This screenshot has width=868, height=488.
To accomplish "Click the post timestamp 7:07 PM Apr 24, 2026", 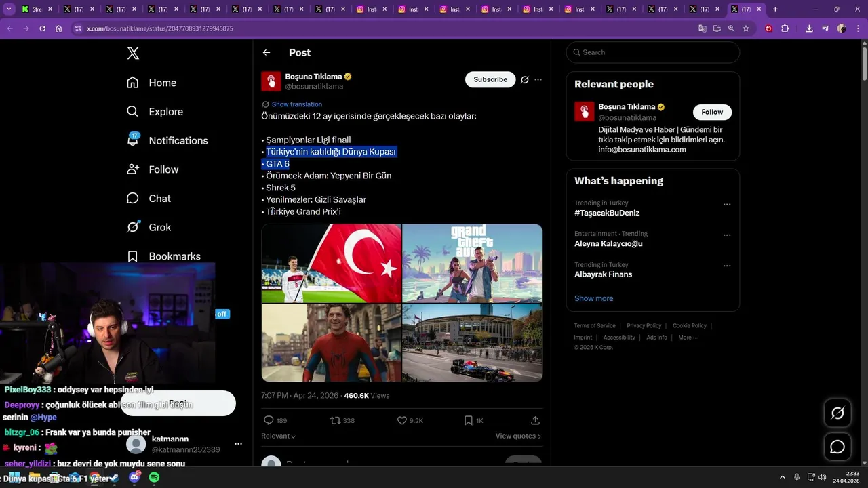I will pyautogui.click(x=300, y=395).
